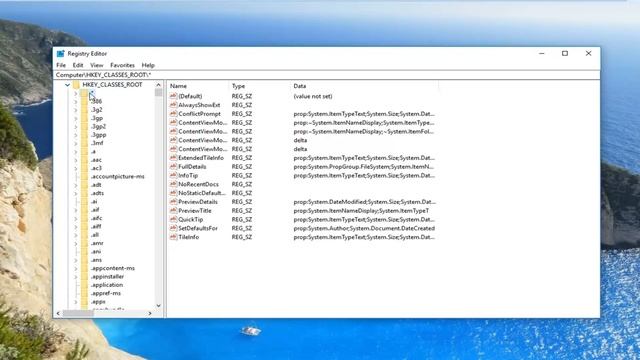The width and height of the screenshot is (640, 360).
Task: Click the tree pane horizontal scrollbar thumb
Action: click(78, 313)
